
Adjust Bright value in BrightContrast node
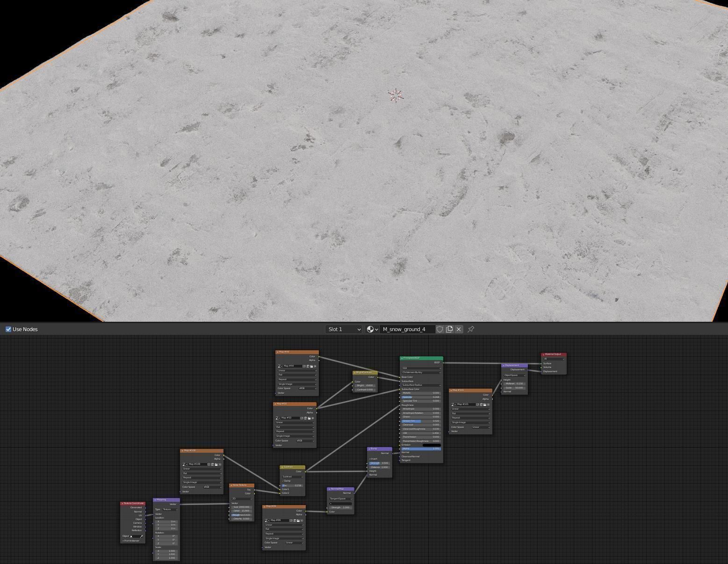point(365,385)
